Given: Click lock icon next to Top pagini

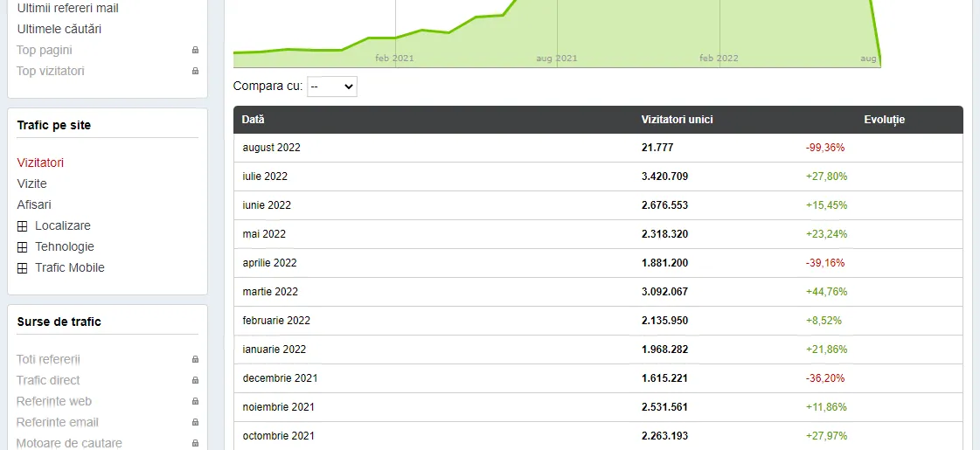Looking at the screenshot, I should click(195, 51).
